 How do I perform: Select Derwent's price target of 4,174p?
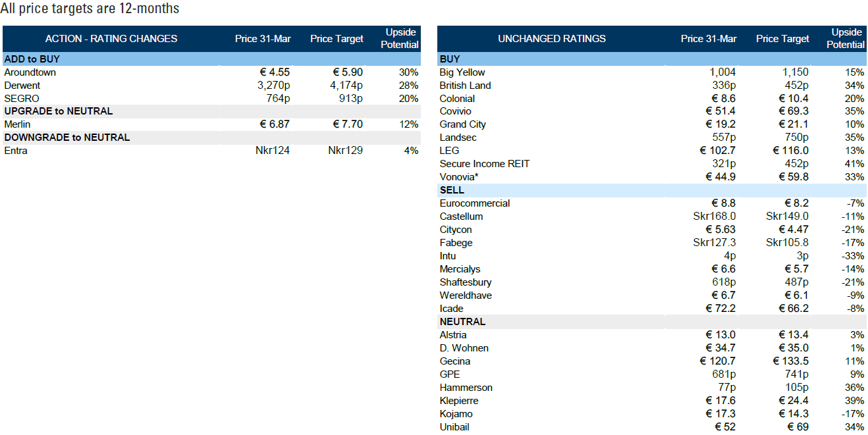(345, 86)
